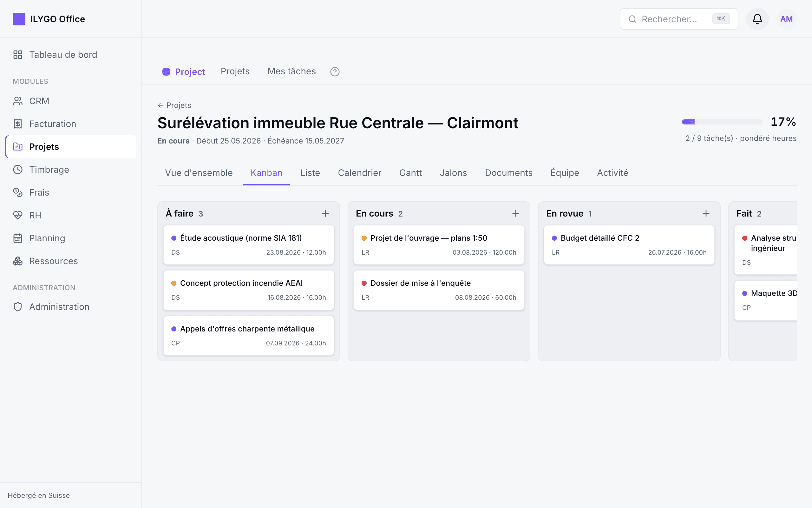
Task: Open Appels d'offres charpente métallique card
Action: click(249, 336)
